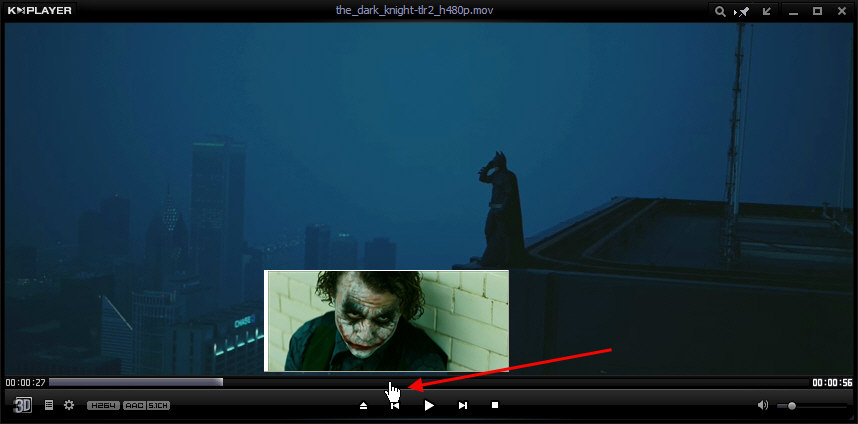The image size is (858, 424).
Task: Click the elapsed time 00:00:27
Action: coord(25,382)
